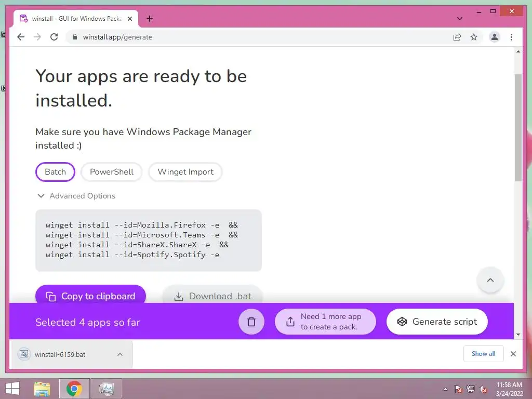Switch to Winget Import format

pyautogui.click(x=185, y=171)
